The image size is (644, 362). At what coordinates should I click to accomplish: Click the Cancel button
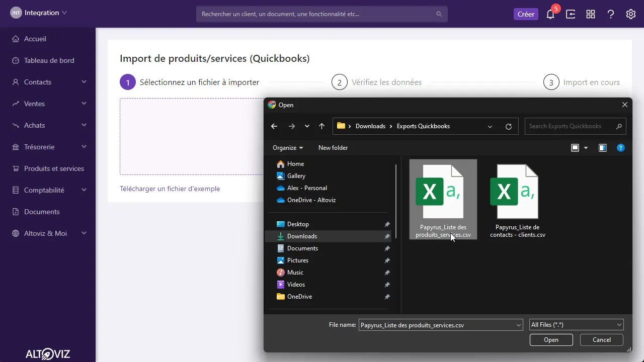602,340
